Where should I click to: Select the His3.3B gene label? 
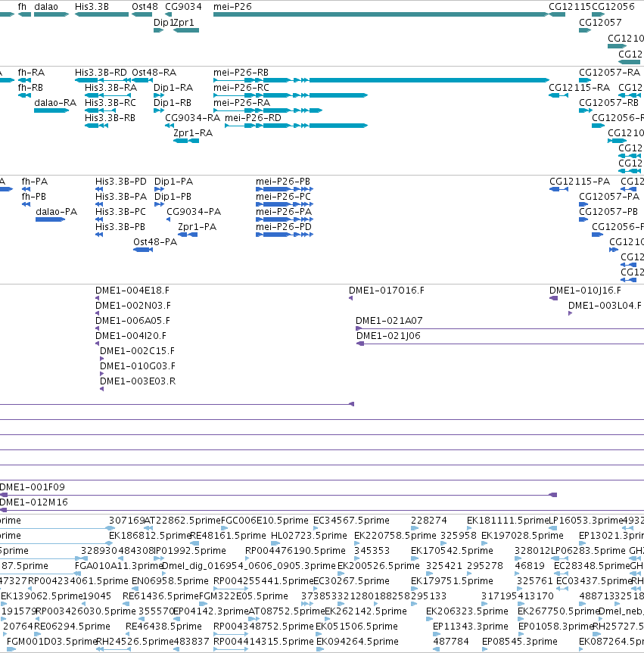[x=92, y=7]
